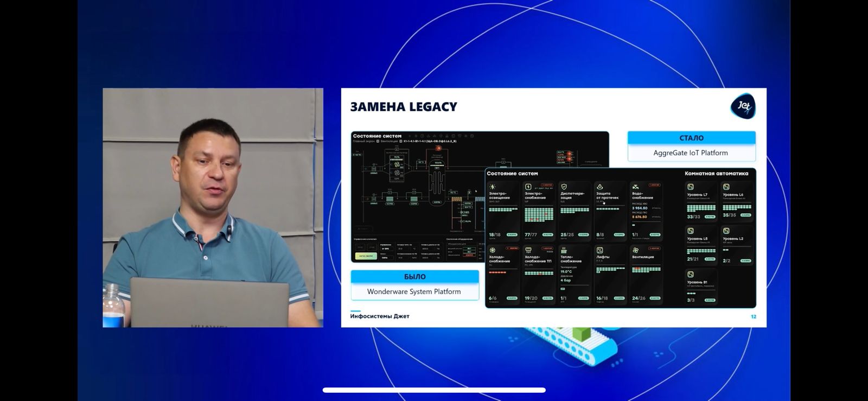Click the Вентиляция breadcrumb in old screen
Screen dimensions: 868x401
coord(389,141)
